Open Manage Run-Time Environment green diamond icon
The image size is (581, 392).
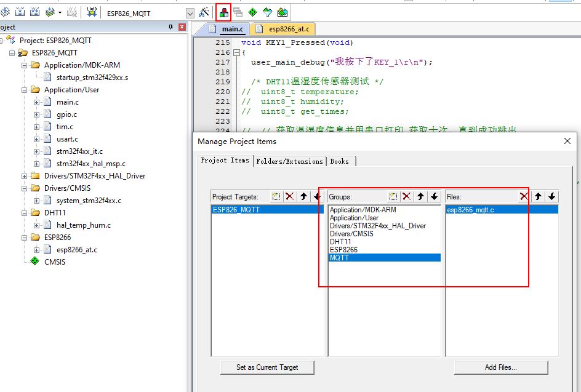pyautogui.click(x=252, y=12)
